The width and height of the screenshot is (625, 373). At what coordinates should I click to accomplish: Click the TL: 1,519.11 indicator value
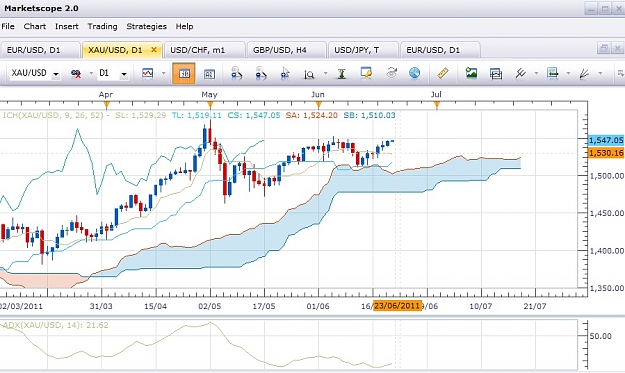[x=197, y=116]
